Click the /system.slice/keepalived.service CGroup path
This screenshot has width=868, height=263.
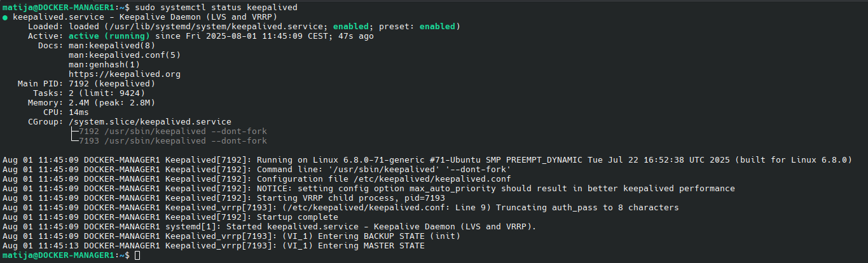point(150,121)
